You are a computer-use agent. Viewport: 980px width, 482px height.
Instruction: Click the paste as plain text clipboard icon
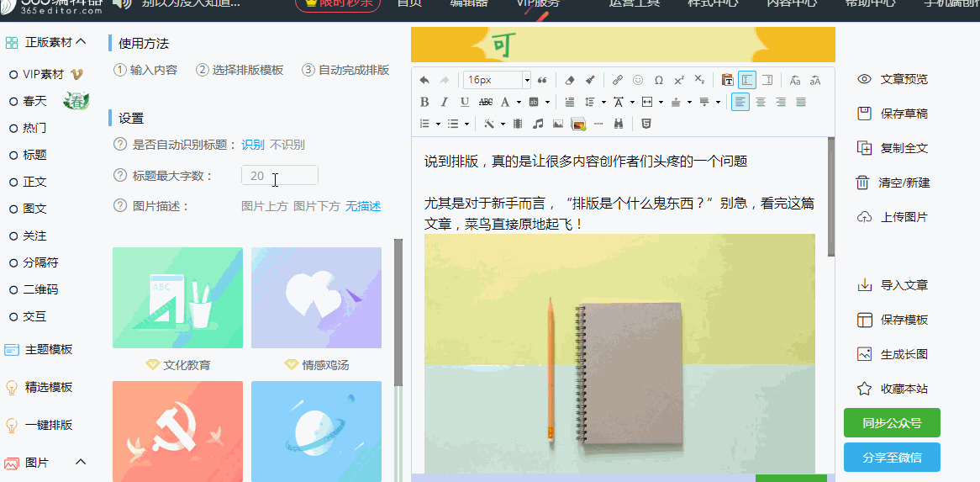(x=727, y=80)
